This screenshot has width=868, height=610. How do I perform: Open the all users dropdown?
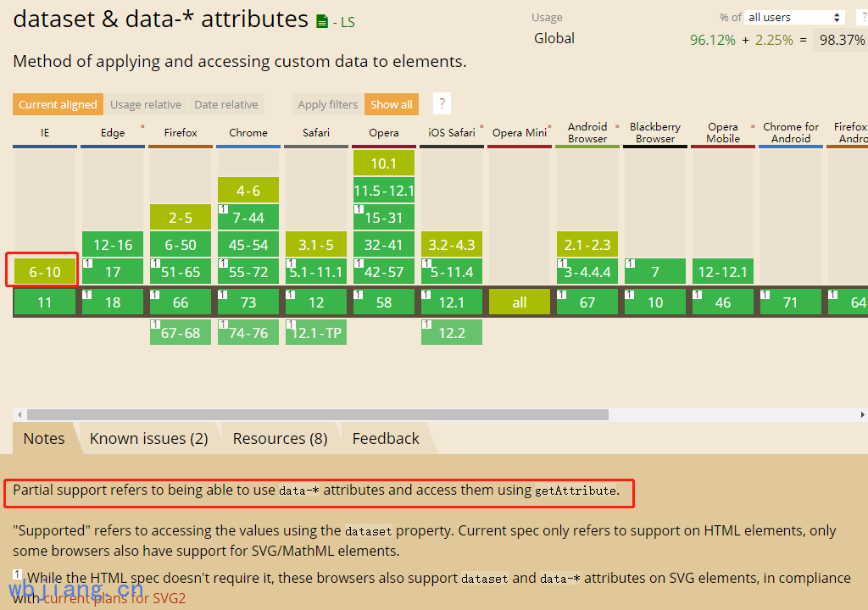[x=793, y=18]
